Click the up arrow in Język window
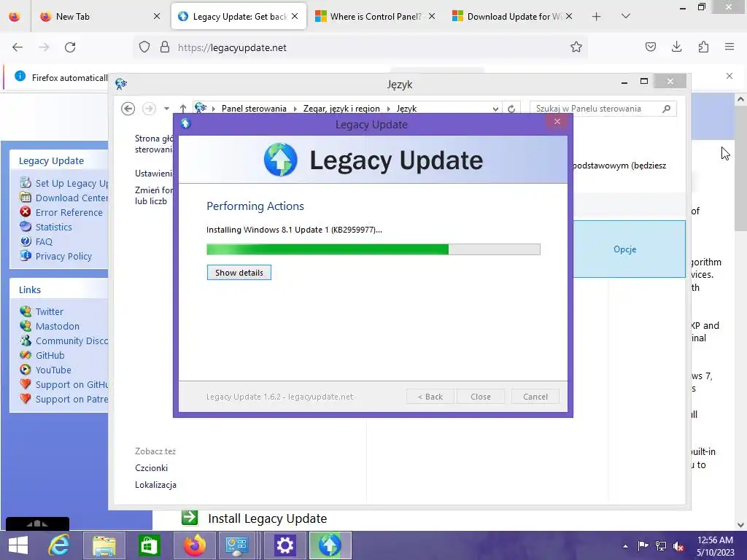 [183, 109]
